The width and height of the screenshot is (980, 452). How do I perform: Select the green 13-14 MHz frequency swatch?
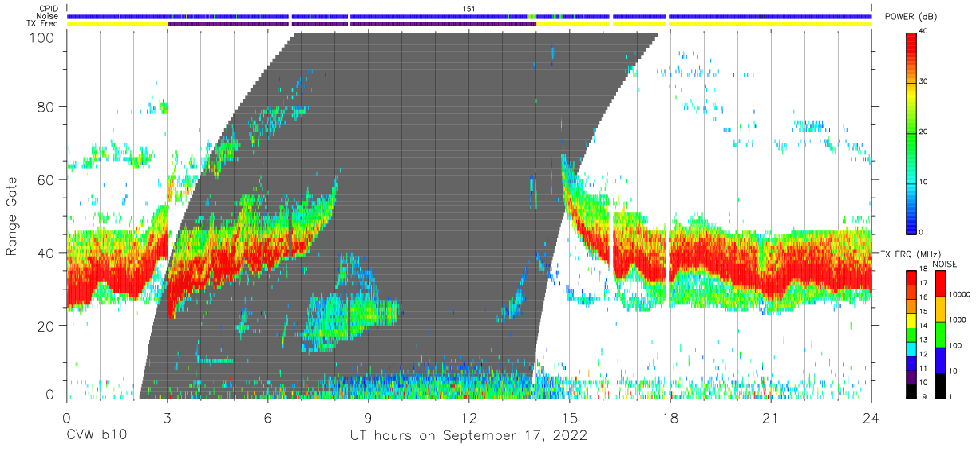tap(911, 334)
